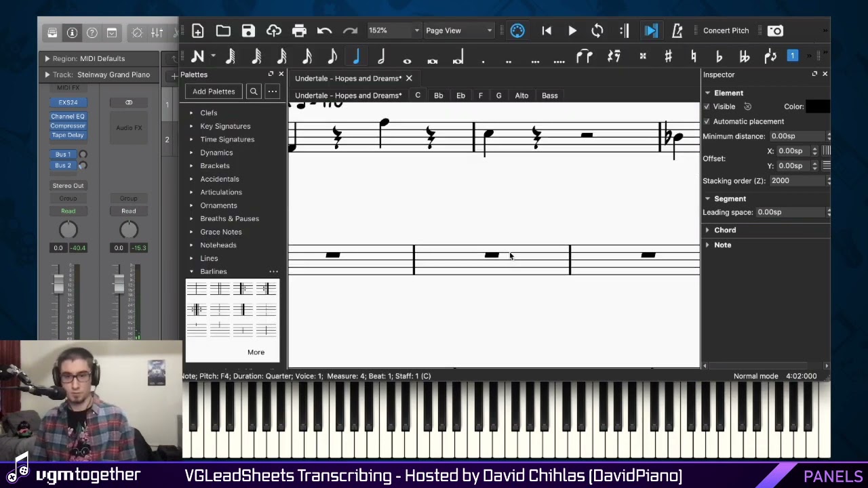Image resolution: width=868 pixels, height=488 pixels.
Task: Click the EXS24 instrument button
Action: 68,102
